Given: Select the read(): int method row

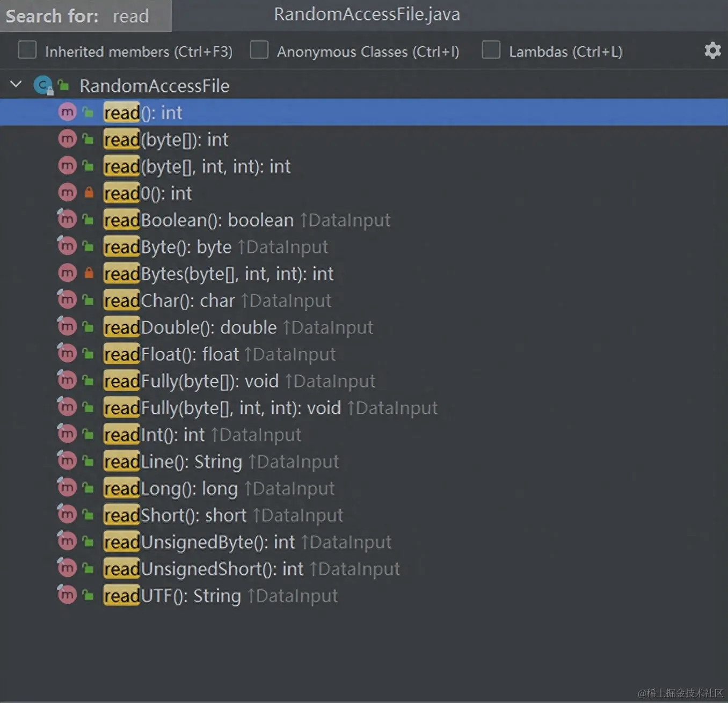Looking at the screenshot, I should pos(364,112).
